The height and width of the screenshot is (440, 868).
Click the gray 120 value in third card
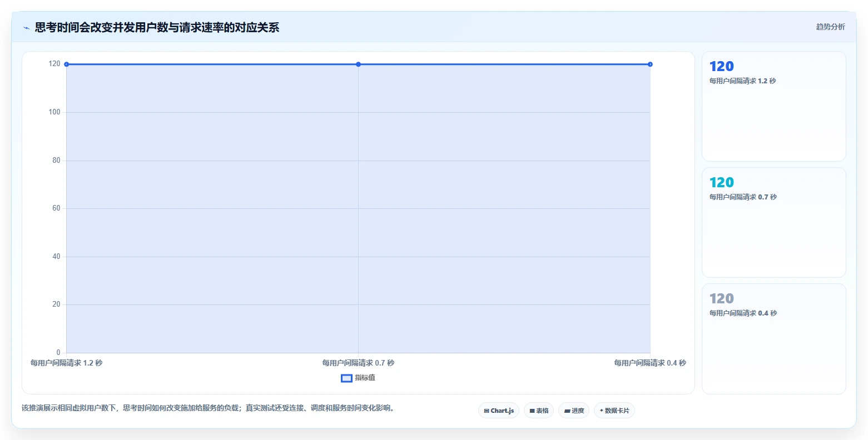pos(722,298)
